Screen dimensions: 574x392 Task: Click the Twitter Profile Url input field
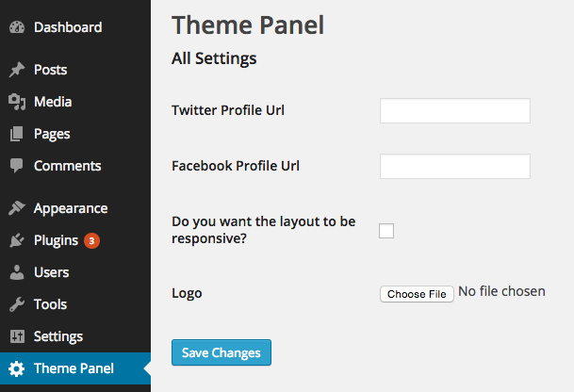[455, 110]
